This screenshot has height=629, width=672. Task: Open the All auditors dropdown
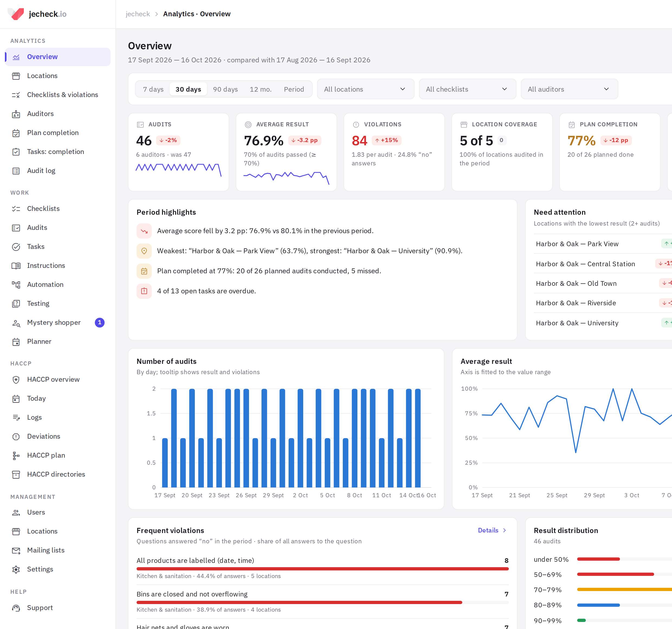(x=569, y=89)
